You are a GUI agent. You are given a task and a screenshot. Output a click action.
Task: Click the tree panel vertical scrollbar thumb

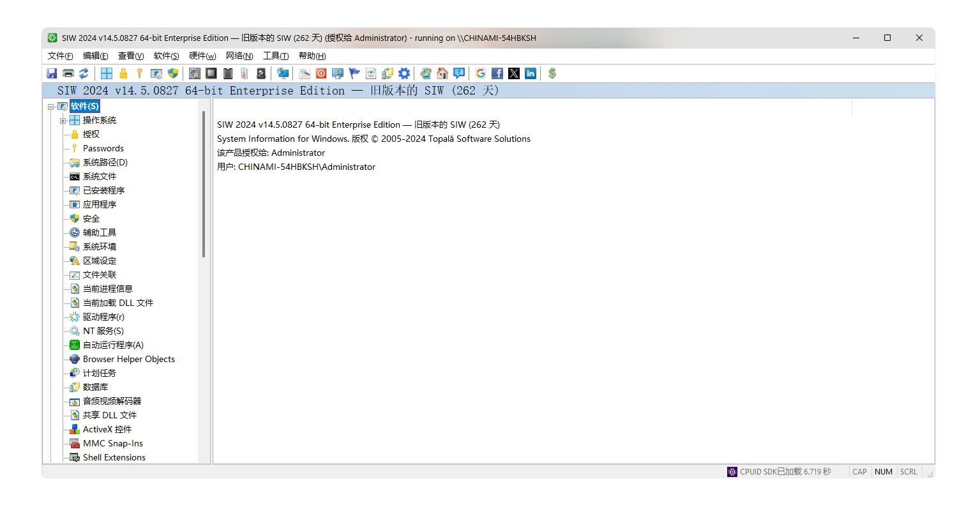204,184
